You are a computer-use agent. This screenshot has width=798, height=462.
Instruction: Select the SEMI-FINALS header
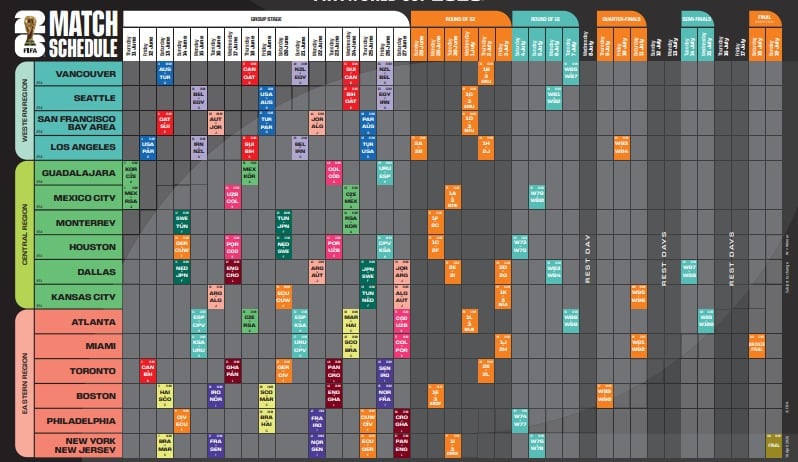pyautogui.click(x=697, y=19)
